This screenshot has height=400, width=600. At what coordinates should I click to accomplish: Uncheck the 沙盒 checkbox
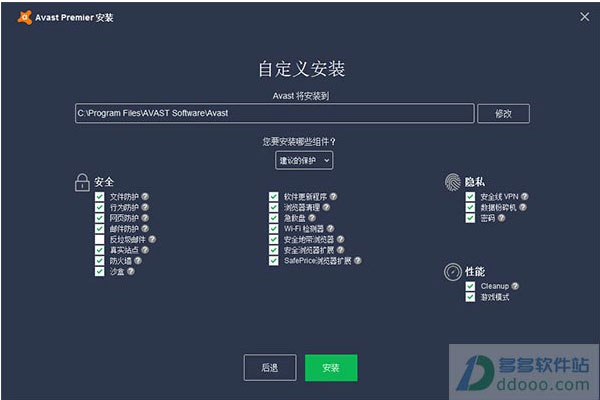pos(99,271)
